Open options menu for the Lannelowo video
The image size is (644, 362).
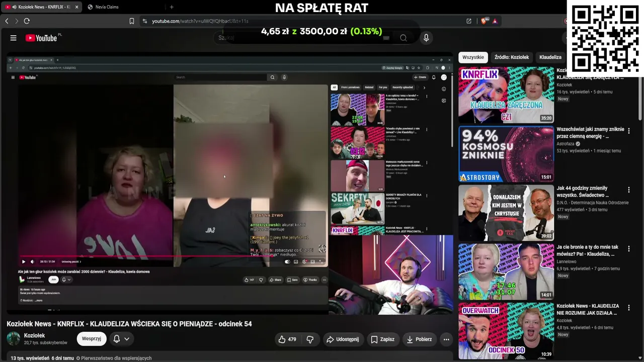629,248
